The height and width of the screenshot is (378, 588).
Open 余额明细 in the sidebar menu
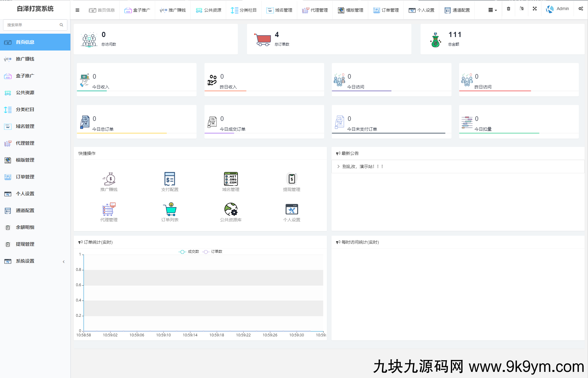[25, 227]
